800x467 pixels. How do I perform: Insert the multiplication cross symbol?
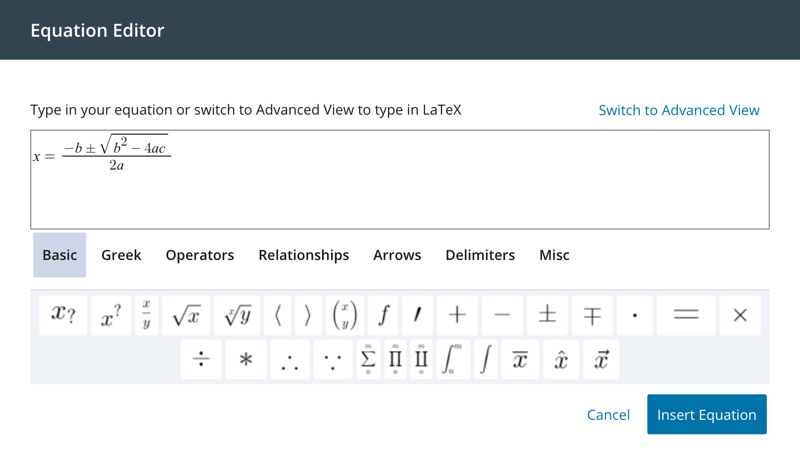740,315
